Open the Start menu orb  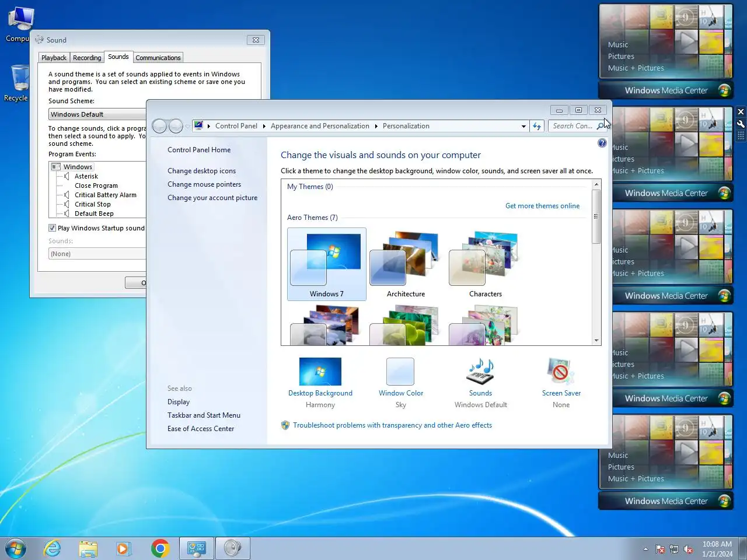(x=16, y=548)
